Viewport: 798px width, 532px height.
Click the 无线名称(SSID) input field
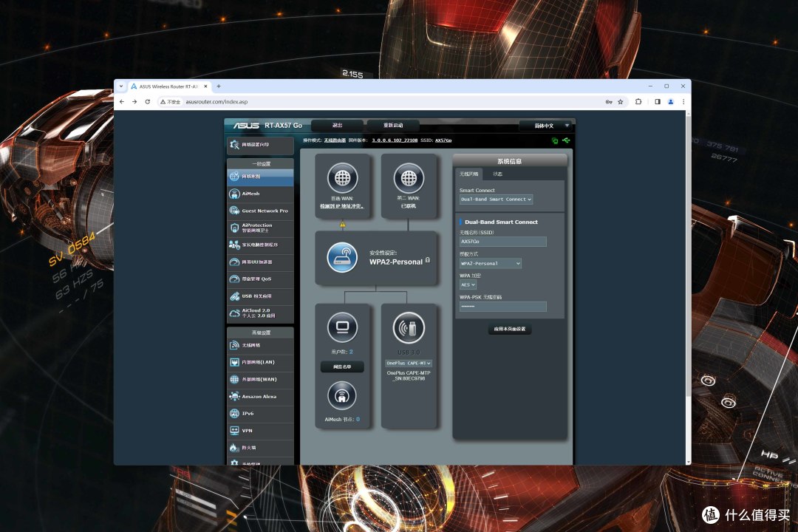coord(503,242)
